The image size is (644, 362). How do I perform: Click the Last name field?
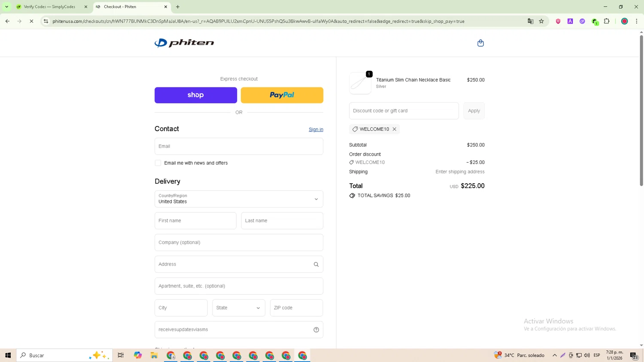pos(282,220)
